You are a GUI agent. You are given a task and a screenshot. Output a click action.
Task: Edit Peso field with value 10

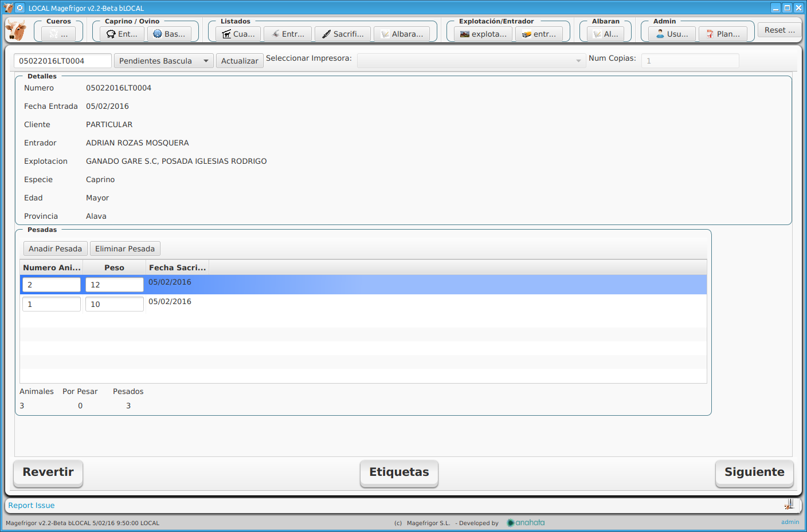click(x=115, y=304)
